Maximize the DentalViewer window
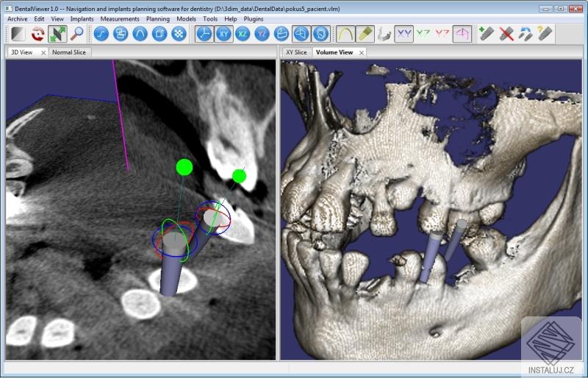Image resolution: width=588 pixels, height=390 pixels. coord(561,8)
